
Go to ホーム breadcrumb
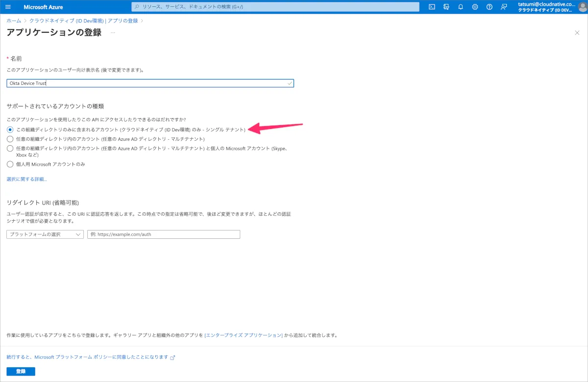[x=14, y=21]
